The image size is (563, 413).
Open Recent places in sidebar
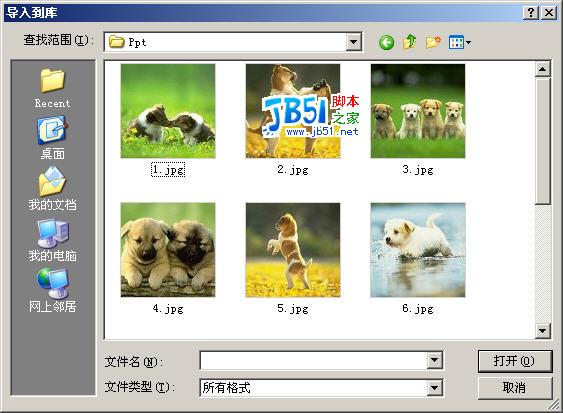(52, 88)
